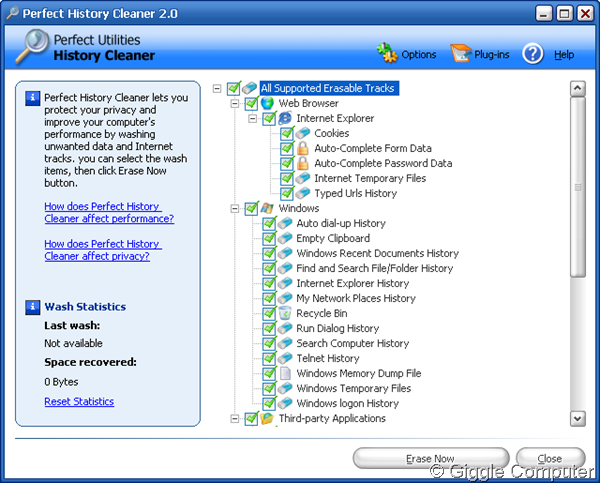Viewport: 600px width, 483px height.
Task: Collapse the All Supported Erasable Tracks root node
Action: 217,89
